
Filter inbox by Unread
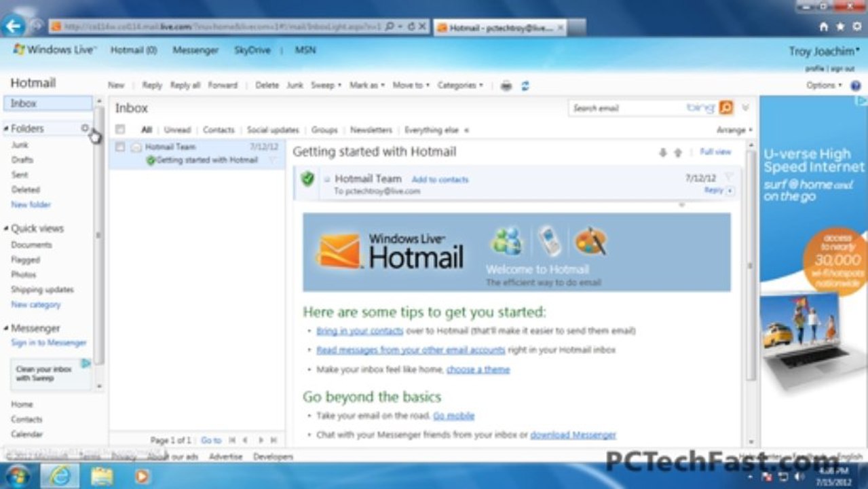[177, 130]
